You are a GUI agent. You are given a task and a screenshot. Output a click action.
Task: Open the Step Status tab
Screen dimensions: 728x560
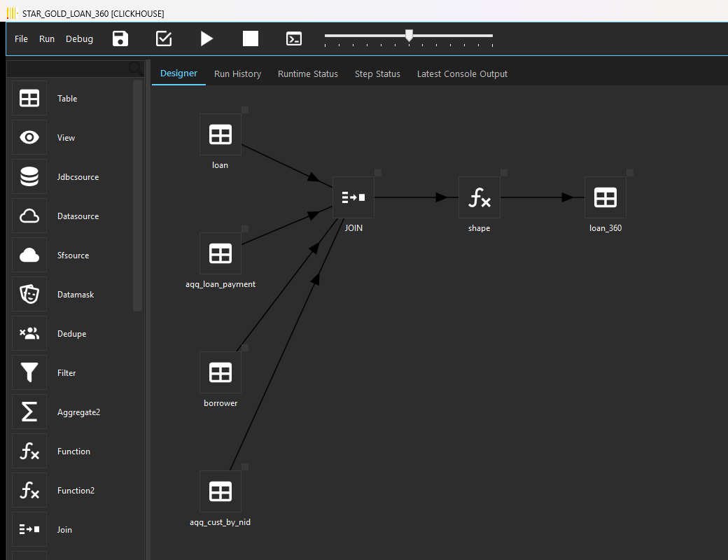point(377,73)
